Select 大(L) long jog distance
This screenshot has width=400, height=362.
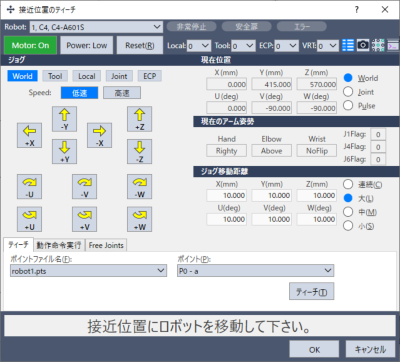point(348,198)
